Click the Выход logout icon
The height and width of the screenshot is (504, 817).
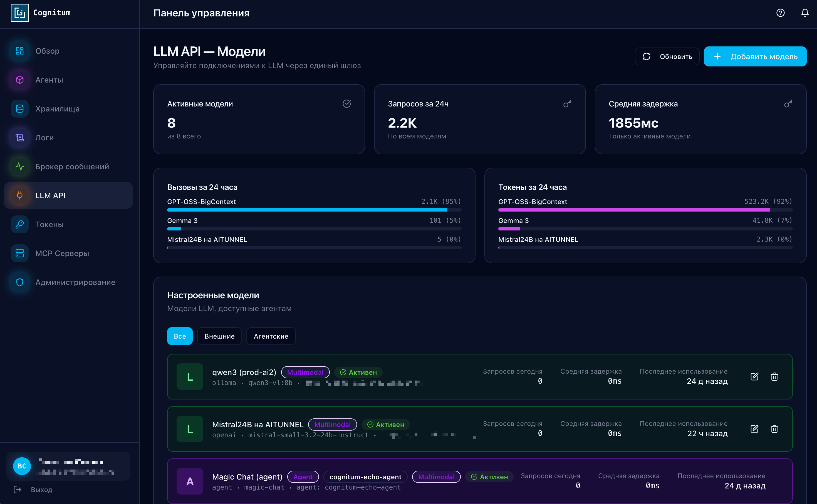(18, 489)
